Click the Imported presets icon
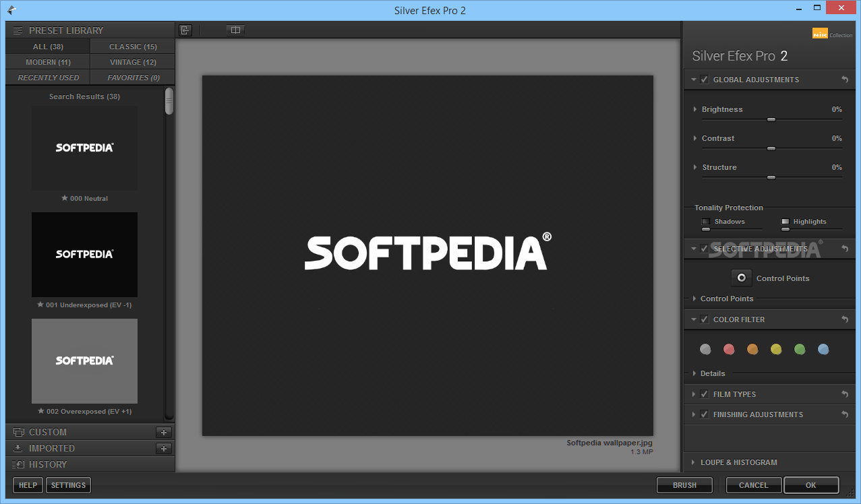This screenshot has height=504, width=861. click(x=18, y=448)
